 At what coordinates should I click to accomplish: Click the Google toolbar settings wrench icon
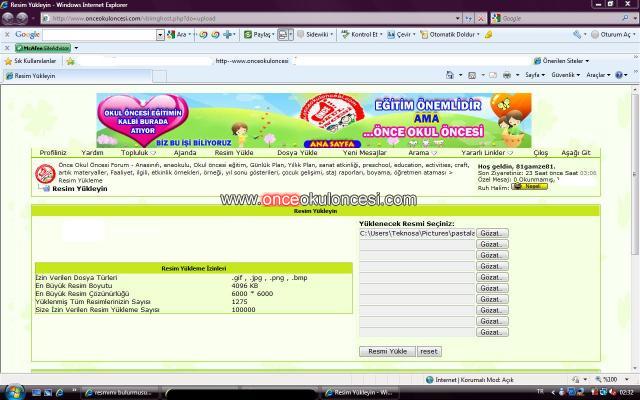(x=578, y=34)
